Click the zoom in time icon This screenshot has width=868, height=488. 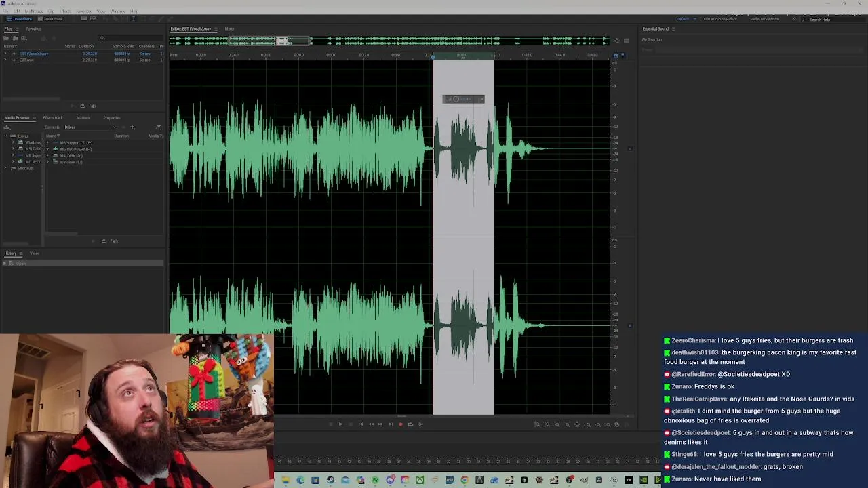tap(557, 424)
